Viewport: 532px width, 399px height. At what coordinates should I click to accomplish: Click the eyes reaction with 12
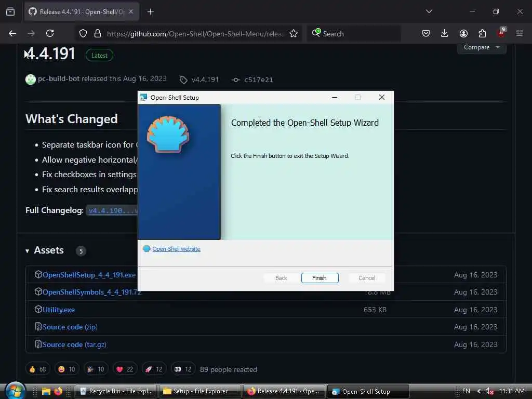[x=183, y=369]
